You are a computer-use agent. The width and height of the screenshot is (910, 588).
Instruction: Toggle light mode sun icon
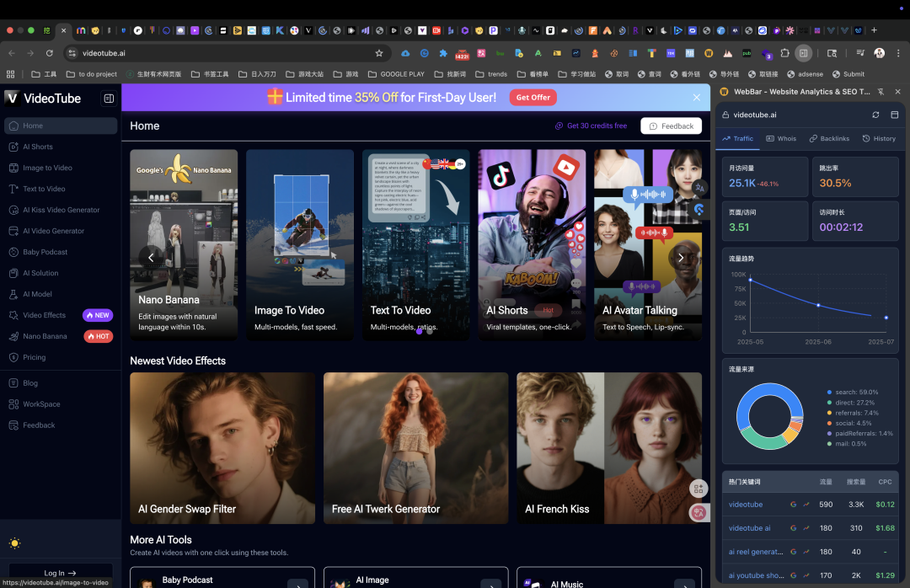point(15,543)
